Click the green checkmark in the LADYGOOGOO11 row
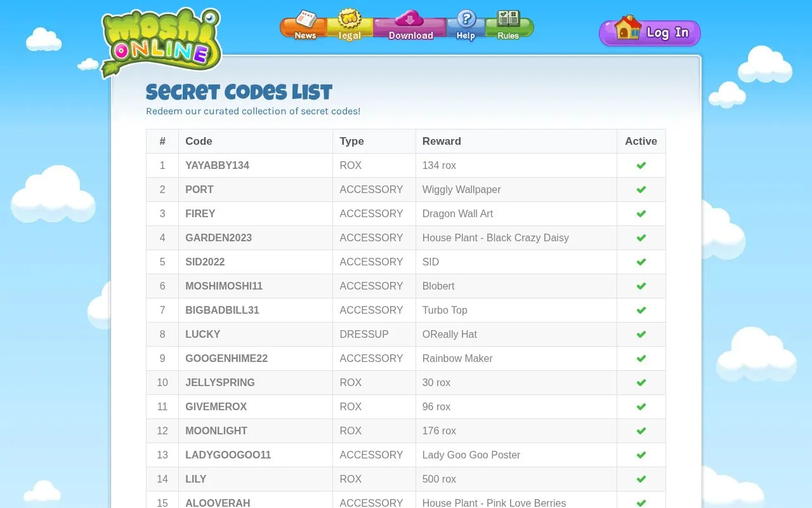 click(641, 455)
